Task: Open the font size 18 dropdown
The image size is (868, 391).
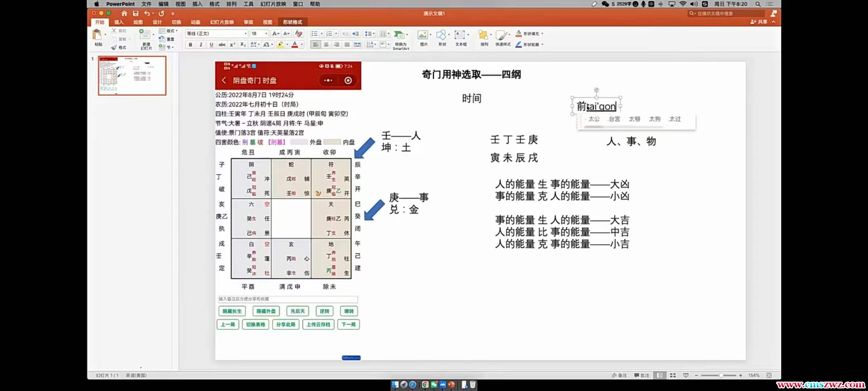Action: tap(267, 34)
